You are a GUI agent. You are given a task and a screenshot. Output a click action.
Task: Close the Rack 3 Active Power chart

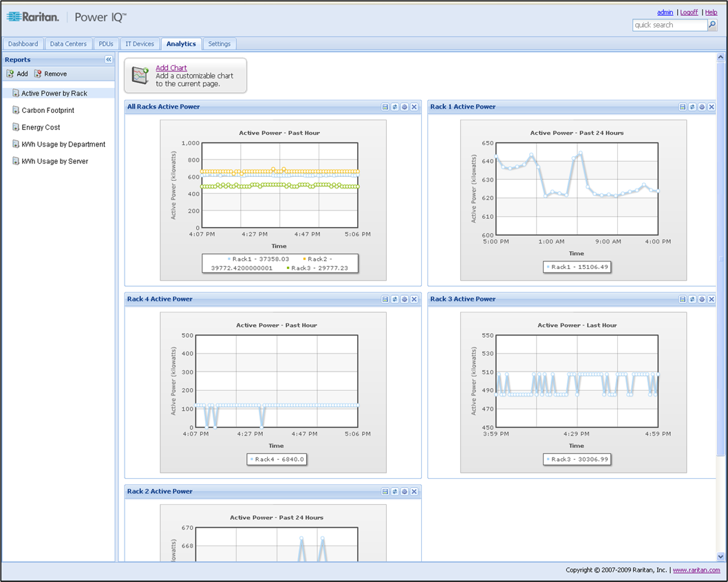711,299
